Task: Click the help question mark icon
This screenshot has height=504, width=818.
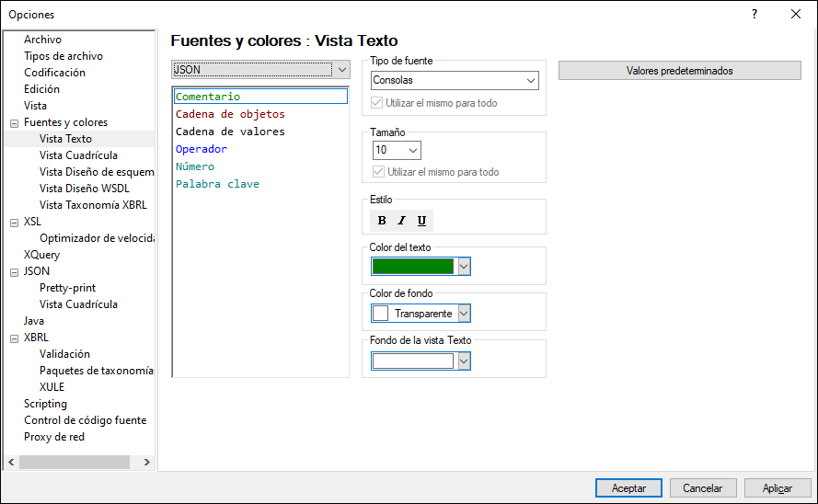Action: [755, 14]
